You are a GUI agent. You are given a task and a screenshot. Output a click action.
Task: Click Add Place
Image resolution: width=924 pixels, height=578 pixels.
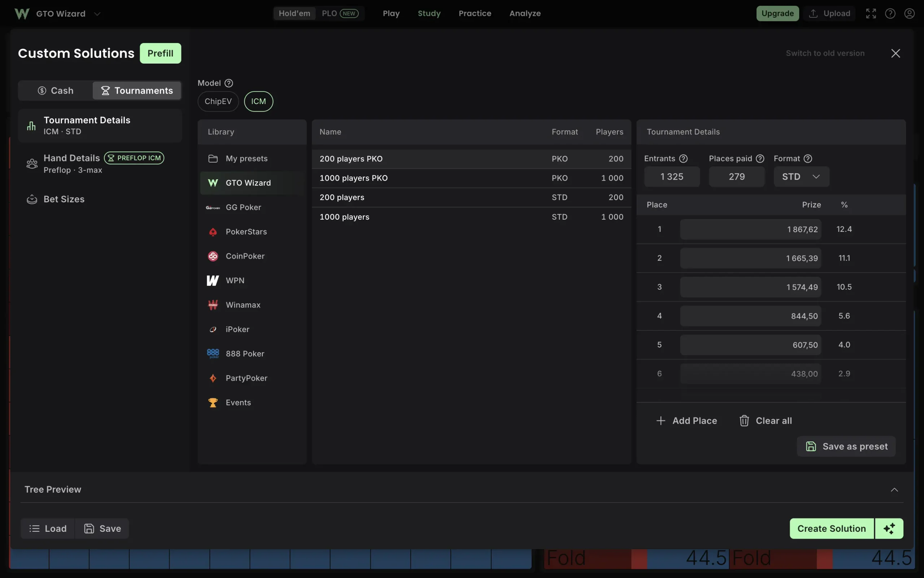687,420
